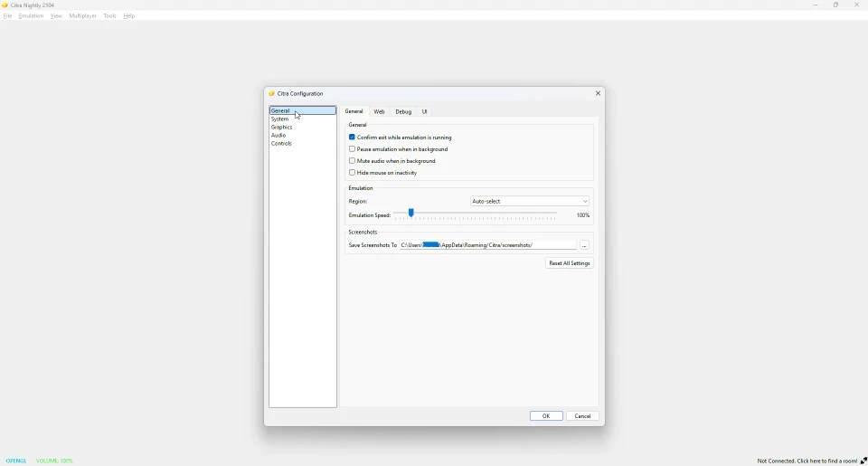
Task: Open the Multiplayer menu
Action: point(83,16)
